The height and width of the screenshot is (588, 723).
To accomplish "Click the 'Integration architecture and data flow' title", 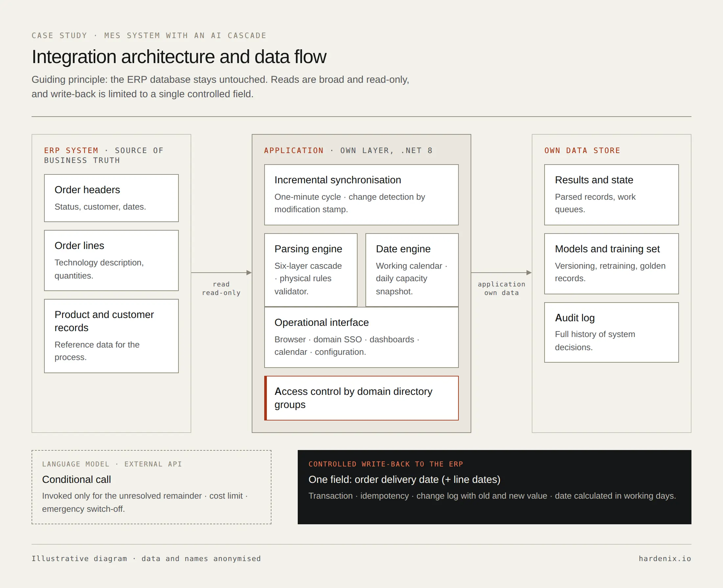I will (179, 57).
